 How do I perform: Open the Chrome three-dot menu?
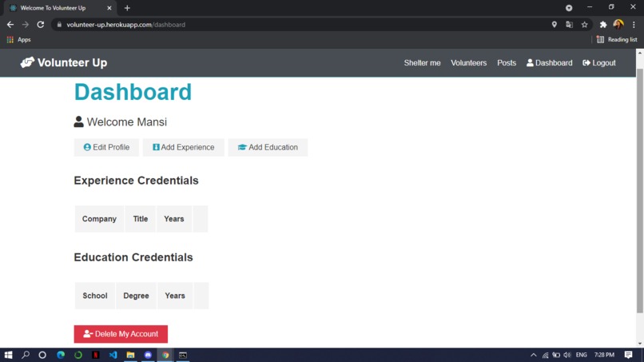click(x=634, y=25)
